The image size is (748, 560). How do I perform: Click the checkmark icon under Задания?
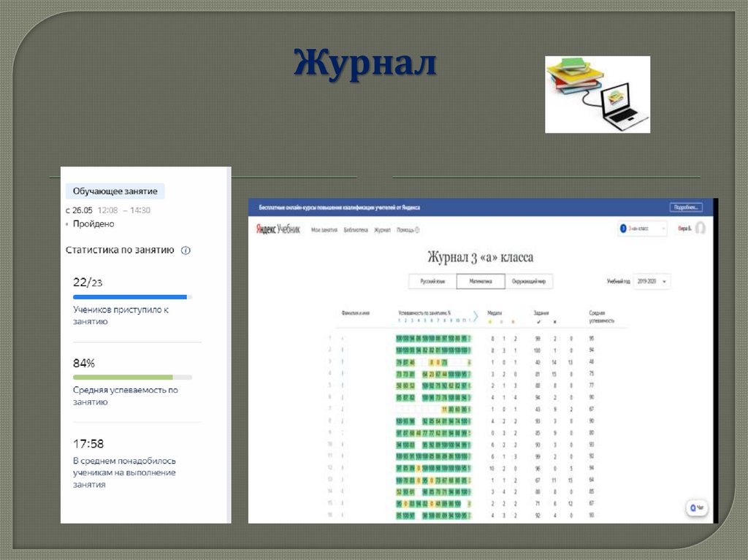click(538, 321)
